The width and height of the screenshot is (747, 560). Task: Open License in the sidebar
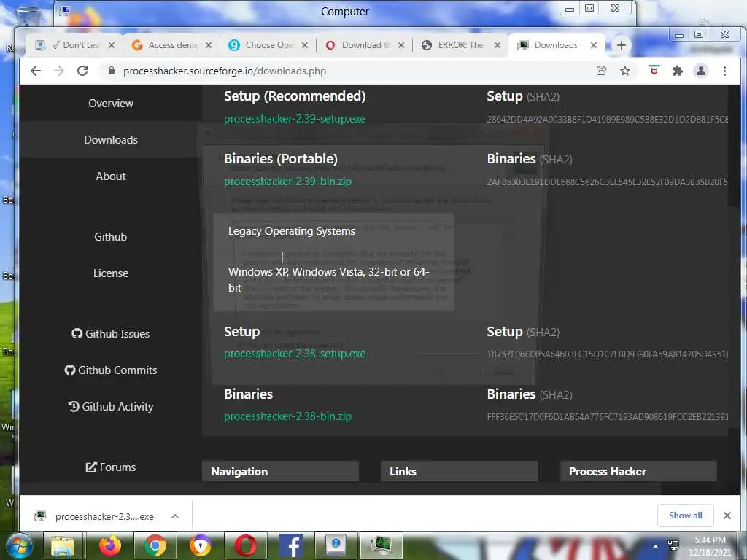coord(111,273)
